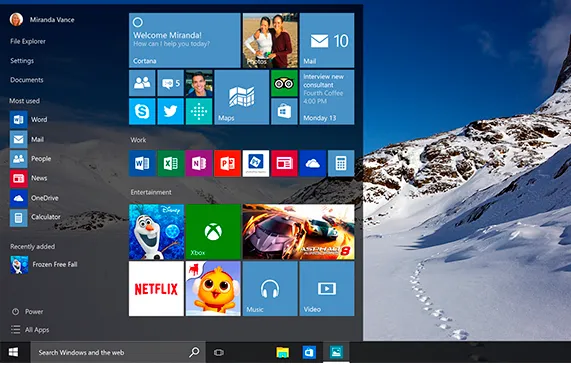This screenshot has height=365, width=571.
Task: Select the Work group heading
Action: pyautogui.click(x=138, y=140)
